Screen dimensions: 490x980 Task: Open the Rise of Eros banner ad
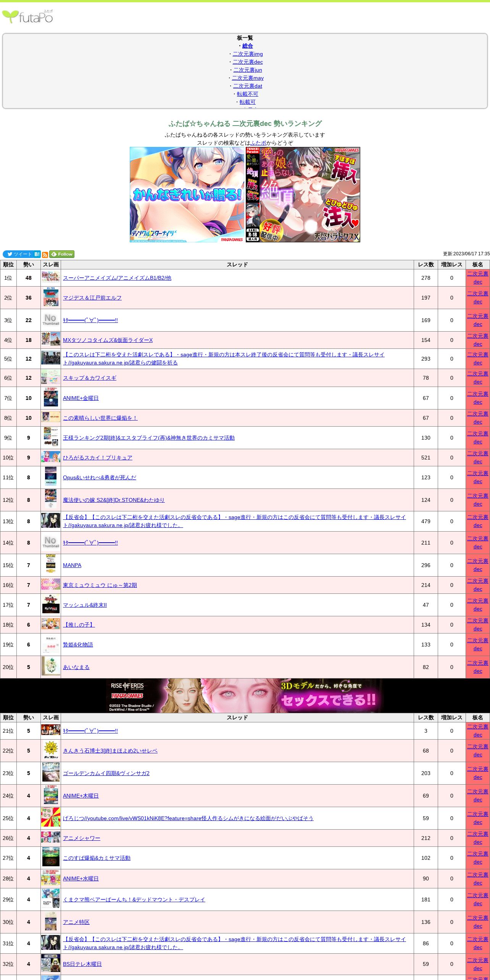tap(245, 696)
